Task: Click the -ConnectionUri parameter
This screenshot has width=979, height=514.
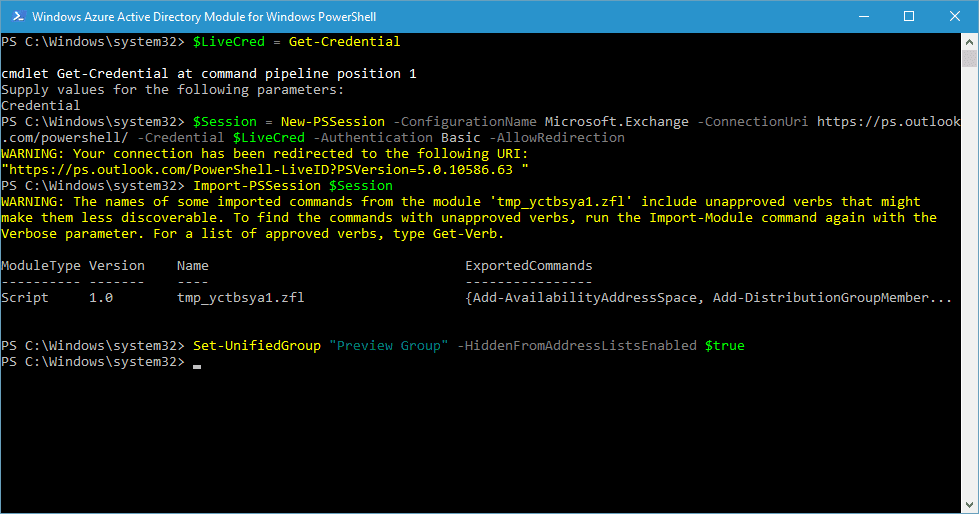Action: click(752, 122)
